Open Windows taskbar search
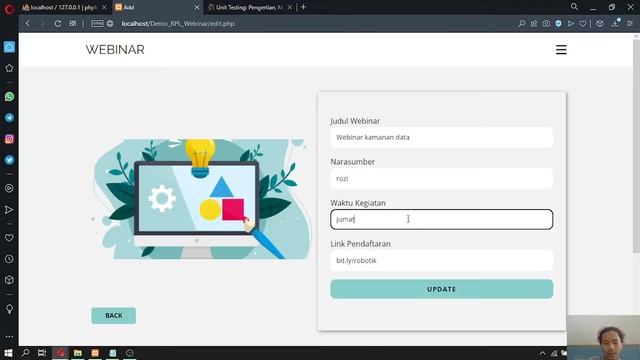Viewport: 640px width, 360px height. click(25, 353)
